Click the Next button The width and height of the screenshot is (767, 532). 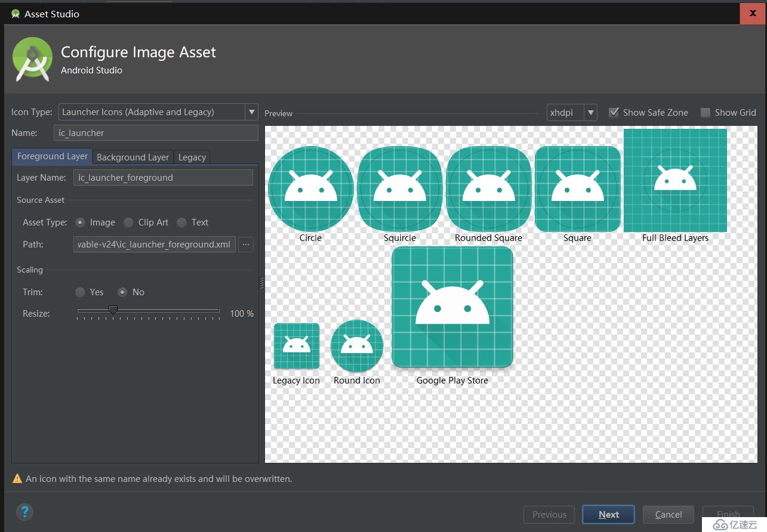click(609, 515)
